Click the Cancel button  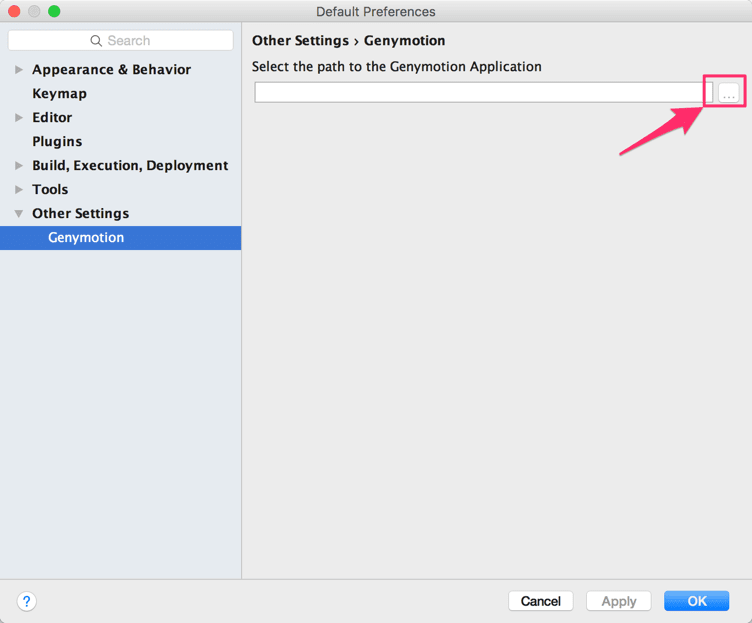540,601
